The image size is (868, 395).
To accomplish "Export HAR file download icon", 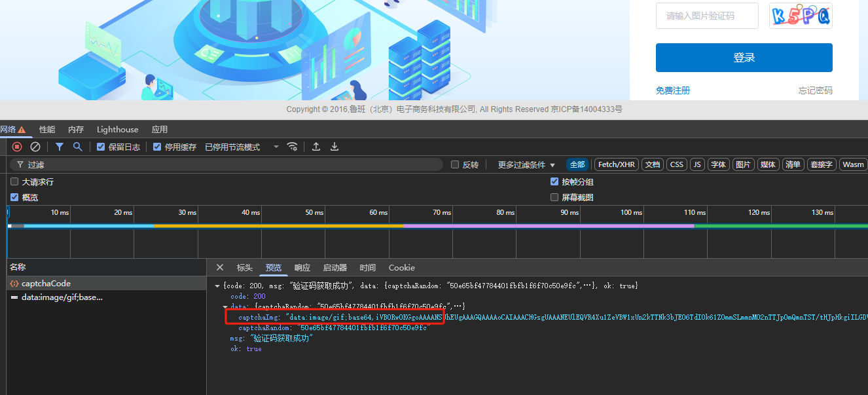I will [335, 147].
